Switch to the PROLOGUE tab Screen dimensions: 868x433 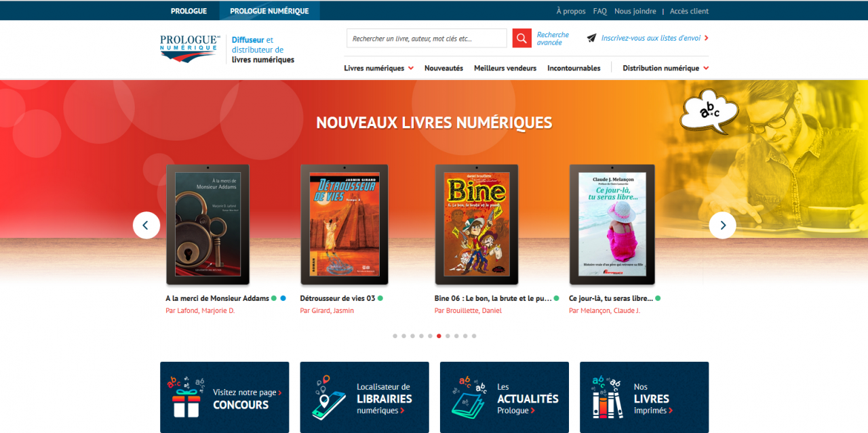(x=189, y=11)
